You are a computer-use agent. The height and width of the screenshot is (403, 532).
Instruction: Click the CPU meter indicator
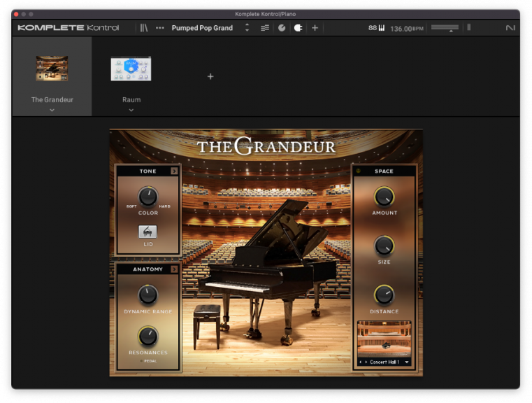point(468,27)
